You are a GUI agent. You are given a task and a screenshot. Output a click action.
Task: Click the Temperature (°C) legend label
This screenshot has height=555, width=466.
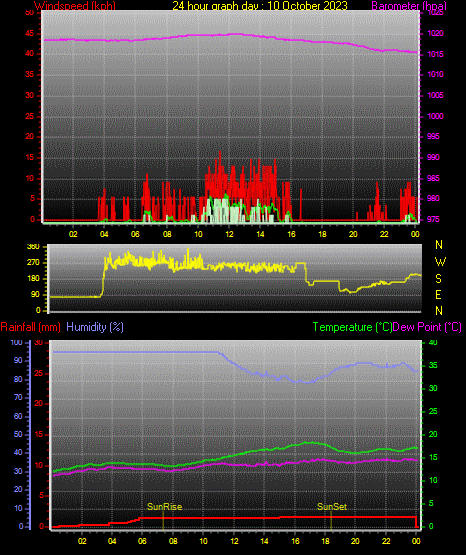(352, 327)
